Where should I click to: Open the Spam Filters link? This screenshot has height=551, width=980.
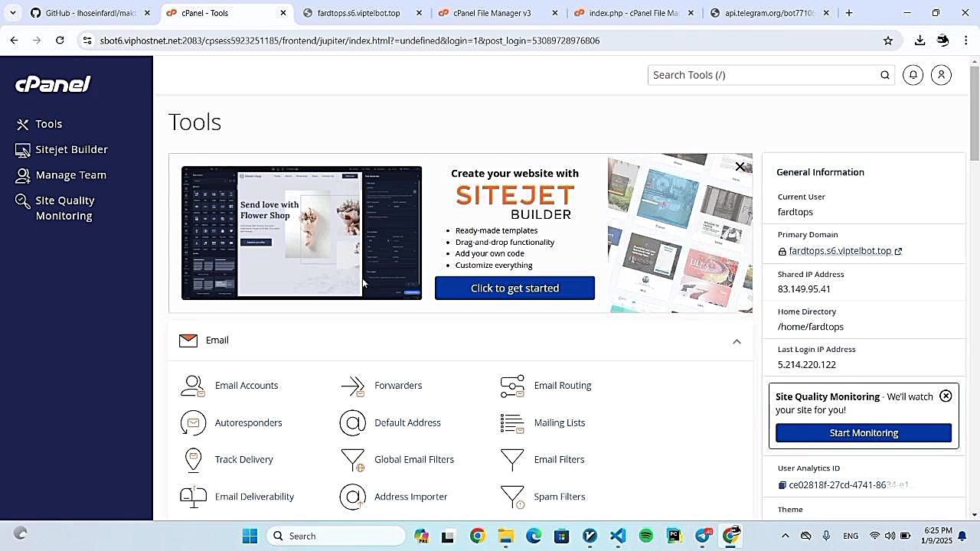pyautogui.click(x=560, y=497)
